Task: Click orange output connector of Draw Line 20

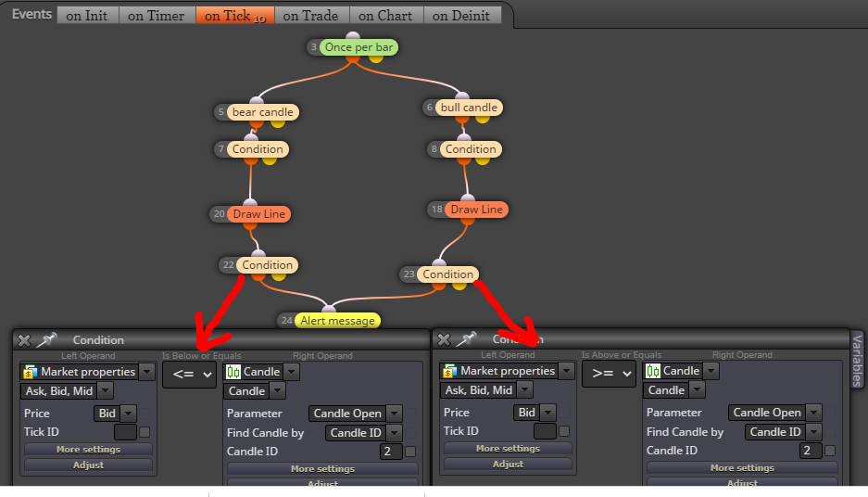Action: (250, 224)
